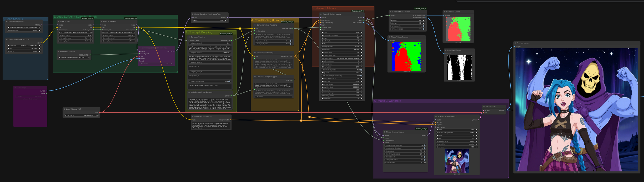Screen dimensions: 644x182
Task: Increase the shift value in Model Sampling Patch
Action: 225,20
